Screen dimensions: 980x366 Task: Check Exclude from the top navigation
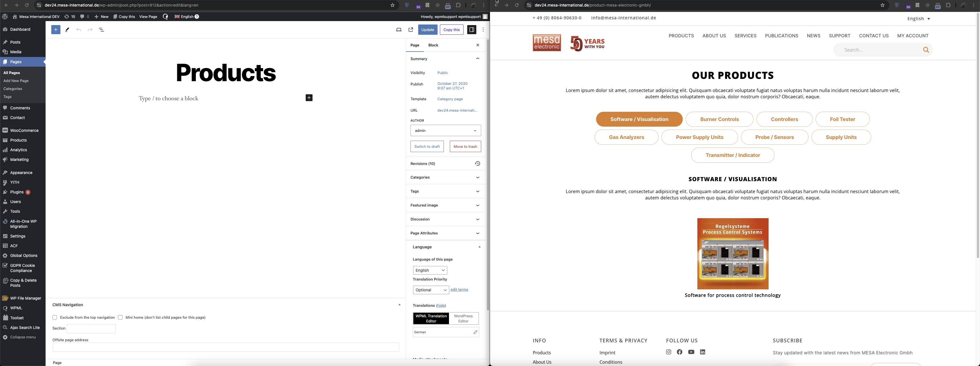click(x=55, y=318)
